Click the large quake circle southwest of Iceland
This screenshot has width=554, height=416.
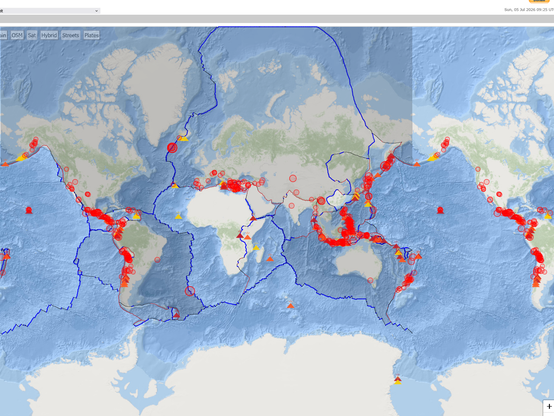click(172, 148)
